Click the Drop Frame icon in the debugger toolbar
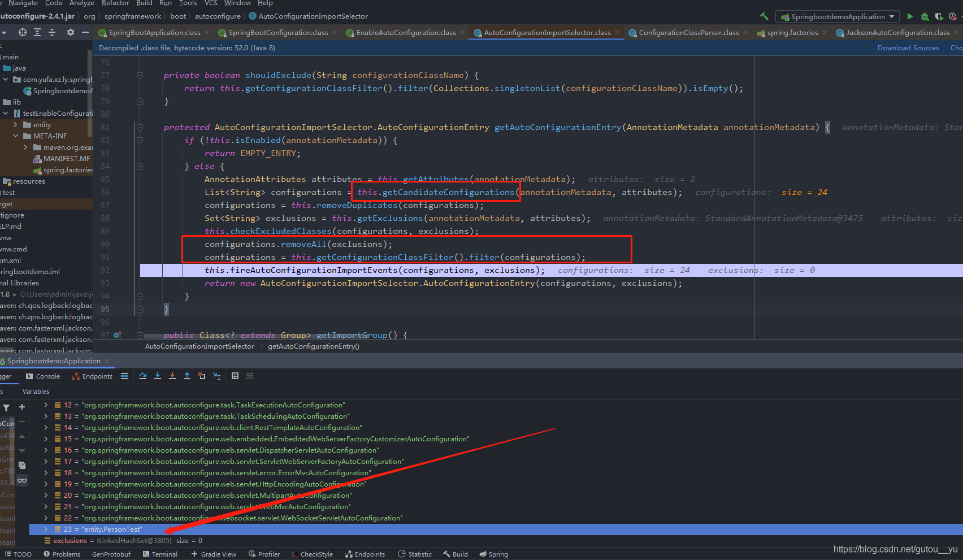This screenshot has width=963, height=560. point(202,376)
